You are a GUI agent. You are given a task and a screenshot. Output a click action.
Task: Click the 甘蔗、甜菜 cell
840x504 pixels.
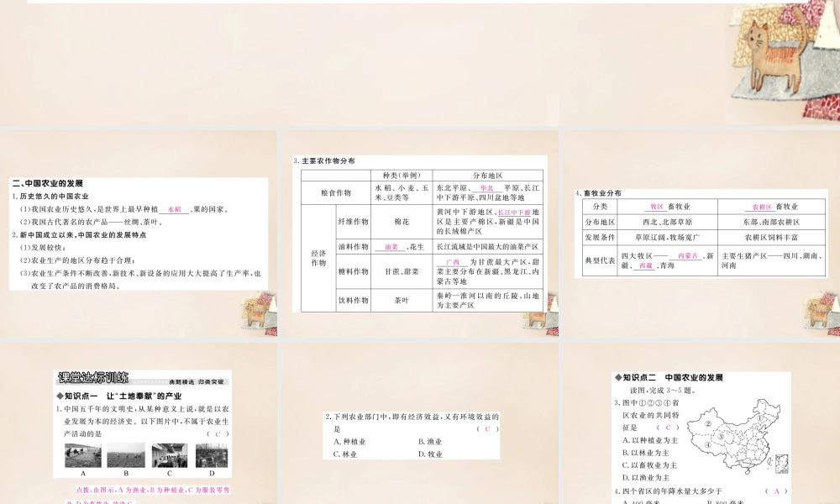pyautogui.click(x=402, y=271)
